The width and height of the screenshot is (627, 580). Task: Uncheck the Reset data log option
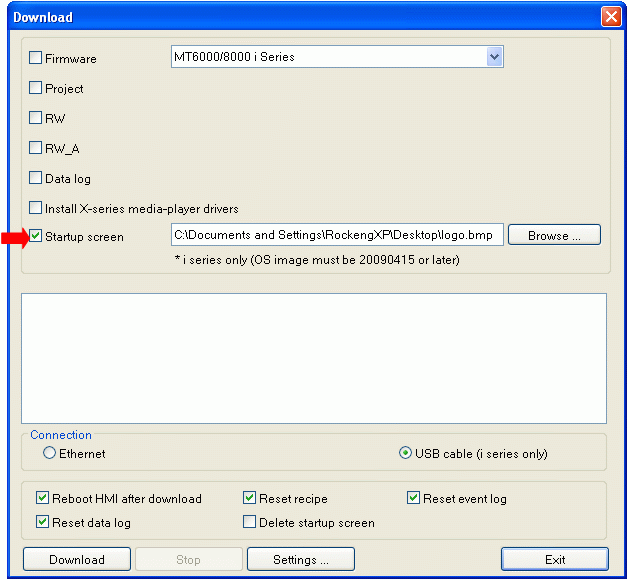[42, 522]
